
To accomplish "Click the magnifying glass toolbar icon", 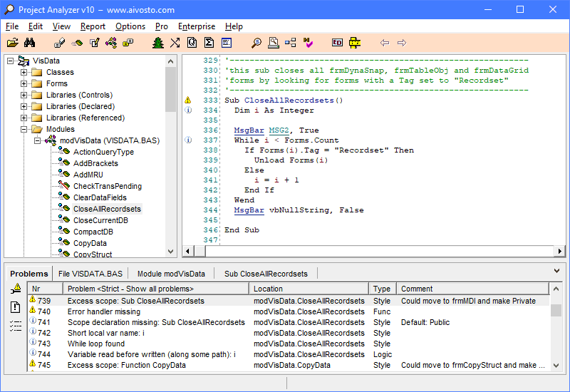I will coord(256,43).
